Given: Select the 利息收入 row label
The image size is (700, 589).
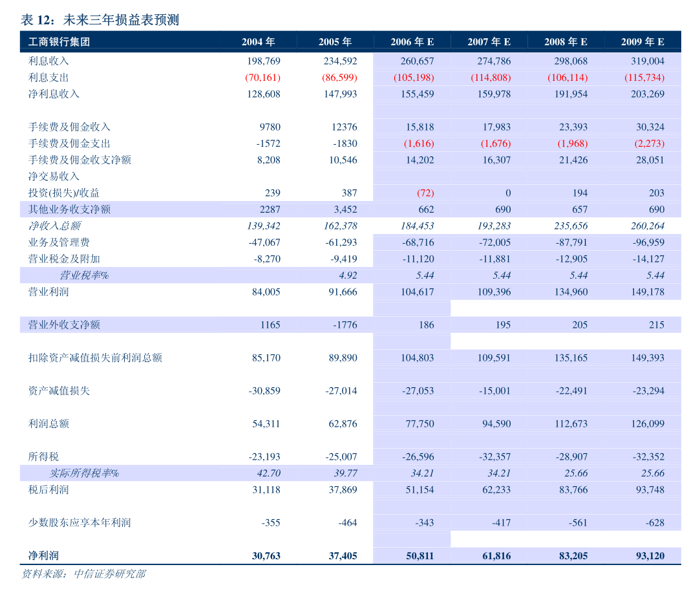Looking at the screenshot, I should (48, 61).
